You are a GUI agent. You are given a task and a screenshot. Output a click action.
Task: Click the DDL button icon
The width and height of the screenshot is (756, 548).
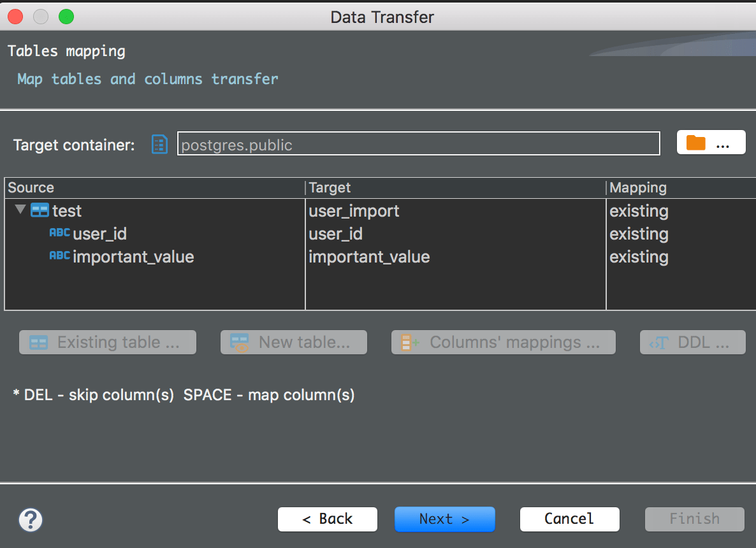tap(659, 343)
